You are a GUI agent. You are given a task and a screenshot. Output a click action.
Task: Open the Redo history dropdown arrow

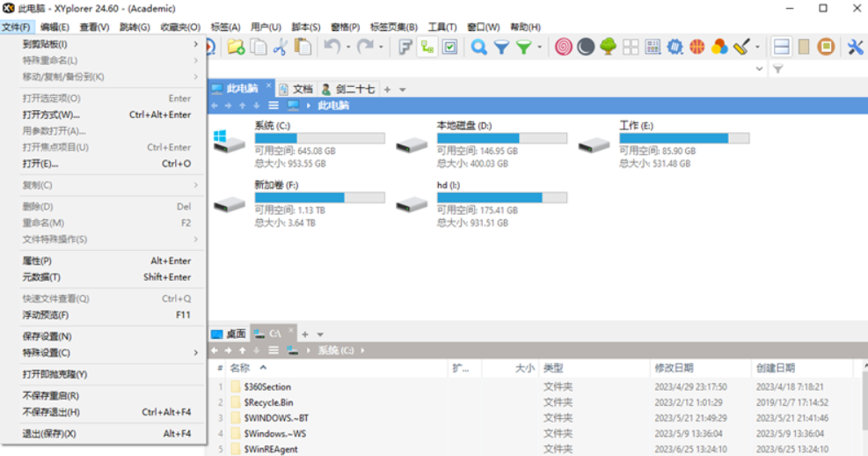tap(381, 47)
